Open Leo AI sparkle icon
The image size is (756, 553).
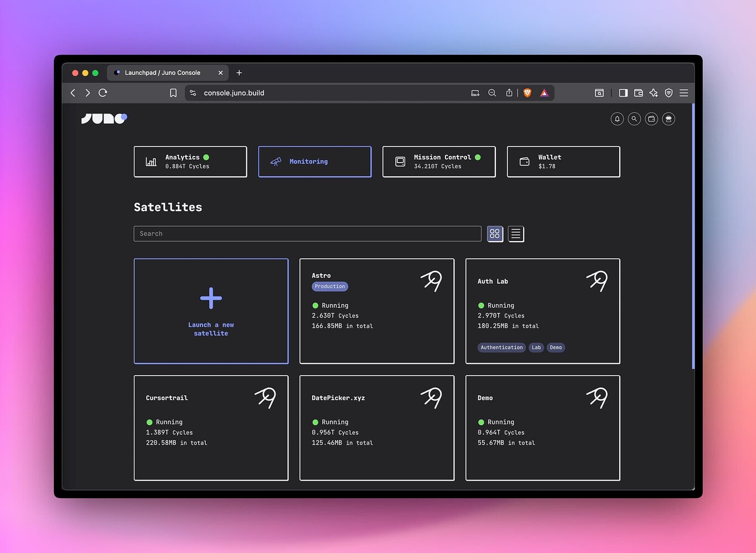point(654,93)
